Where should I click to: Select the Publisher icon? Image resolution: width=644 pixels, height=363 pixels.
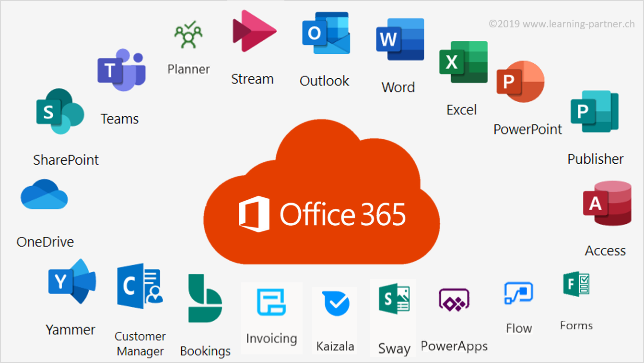click(594, 111)
